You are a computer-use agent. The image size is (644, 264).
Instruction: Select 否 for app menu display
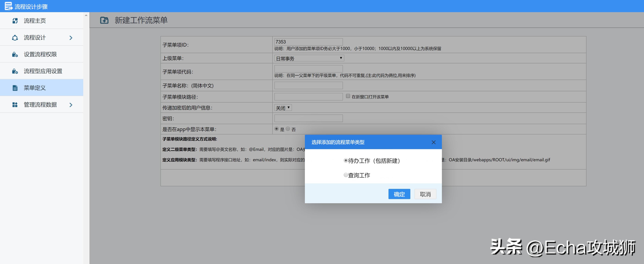pyautogui.click(x=288, y=129)
